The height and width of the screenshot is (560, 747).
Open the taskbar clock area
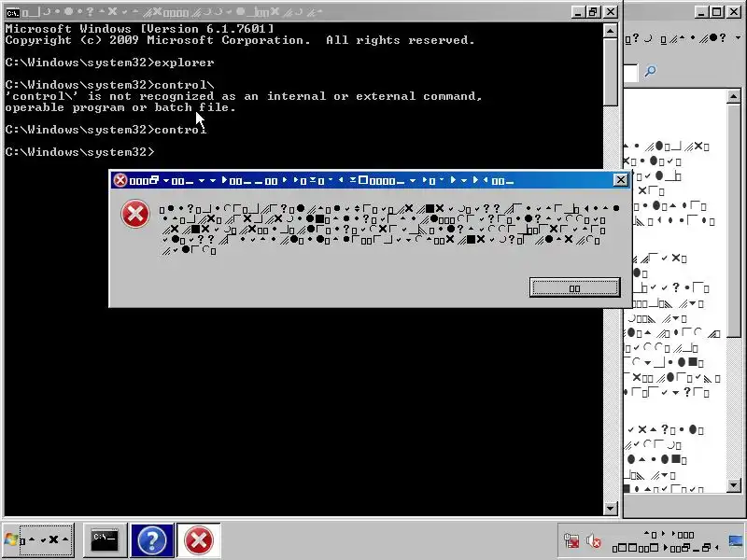(667, 541)
